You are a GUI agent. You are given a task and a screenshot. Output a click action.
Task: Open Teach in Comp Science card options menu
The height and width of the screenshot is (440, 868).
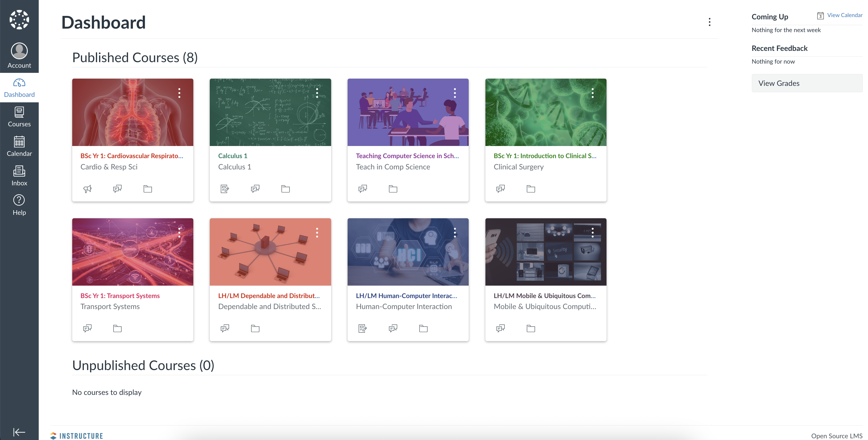(x=455, y=93)
